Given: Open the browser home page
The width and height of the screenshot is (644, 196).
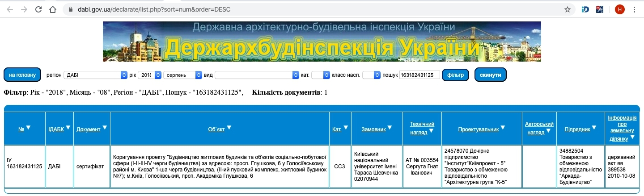Looking at the screenshot, I should coord(53,9).
